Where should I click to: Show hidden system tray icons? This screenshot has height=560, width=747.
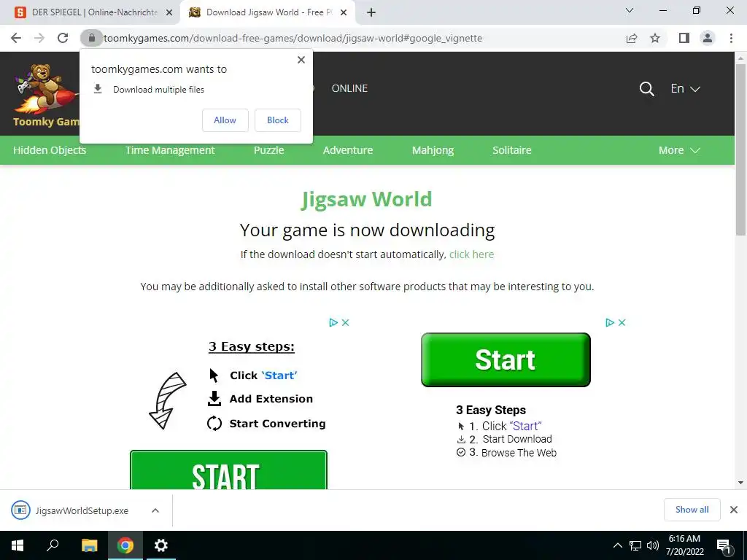[x=617, y=545]
